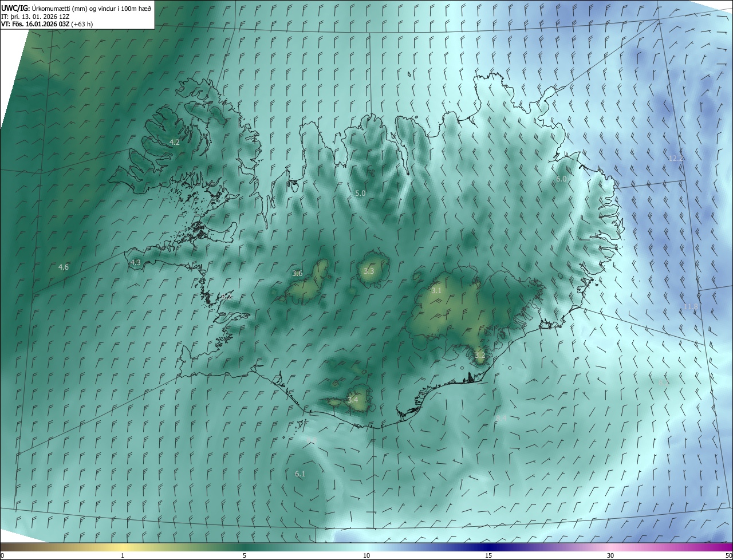Click the 12.2 value in the eastern sea
Image resolution: width=733 pixels, height=560 pixels.
(676, 158)
